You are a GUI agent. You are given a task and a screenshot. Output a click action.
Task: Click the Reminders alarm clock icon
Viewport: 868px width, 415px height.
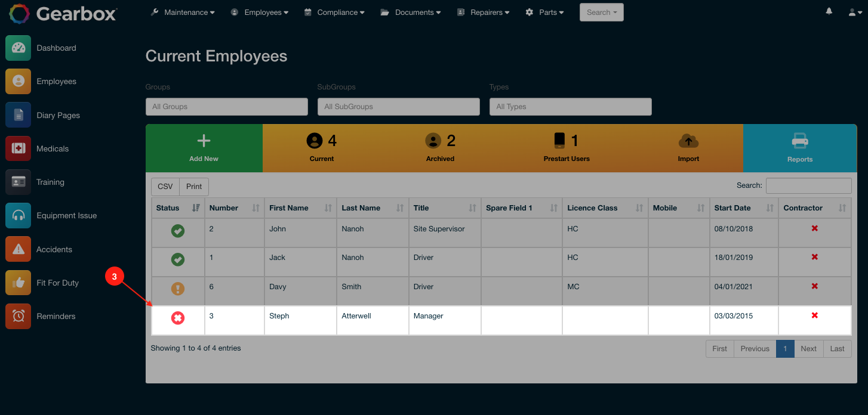coord(18,316)
